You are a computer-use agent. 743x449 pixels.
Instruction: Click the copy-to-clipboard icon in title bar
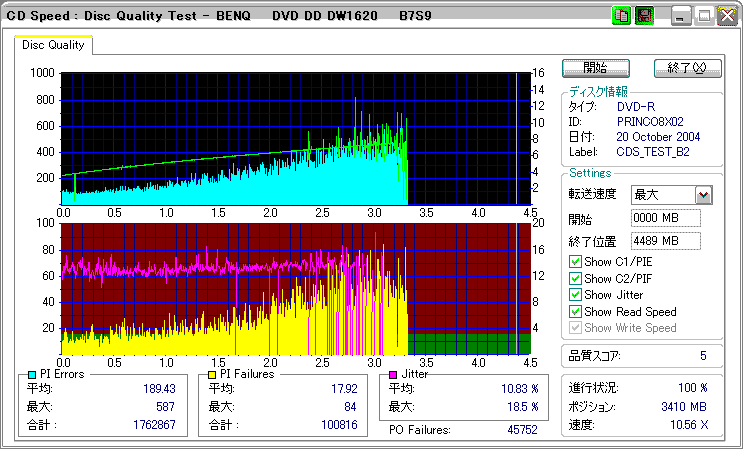click(x=622, y=16)
